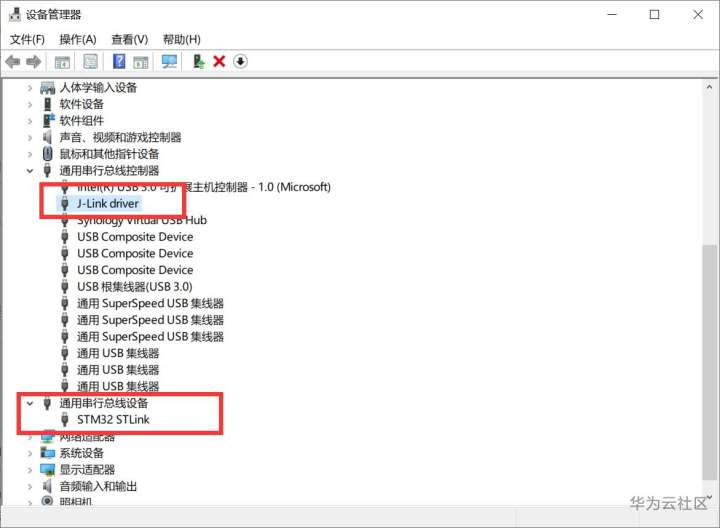Select the 通用串行总线控制器 category label
Viewport: 720px width, 528px height.
pos(109,170)
